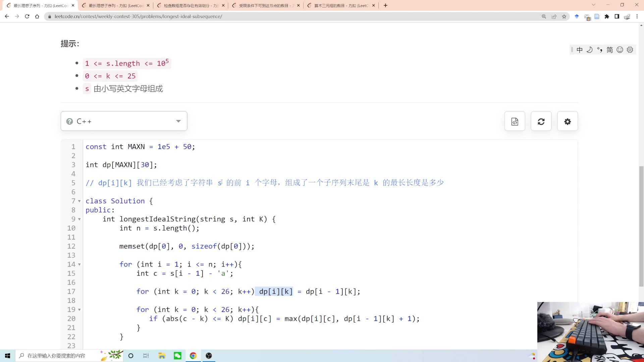Click the code template icon button

click(x=515, y=121)
